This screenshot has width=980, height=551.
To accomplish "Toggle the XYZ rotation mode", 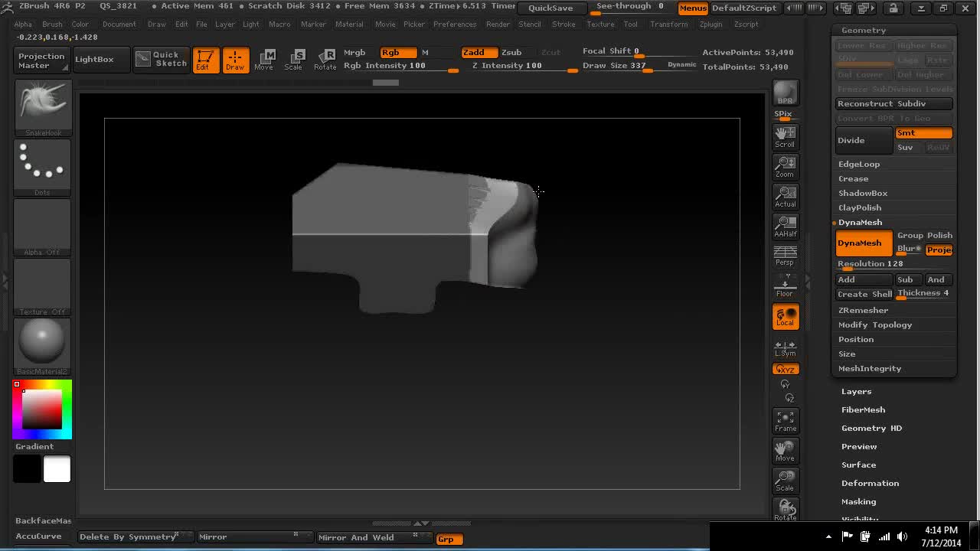I will [786, 370].
